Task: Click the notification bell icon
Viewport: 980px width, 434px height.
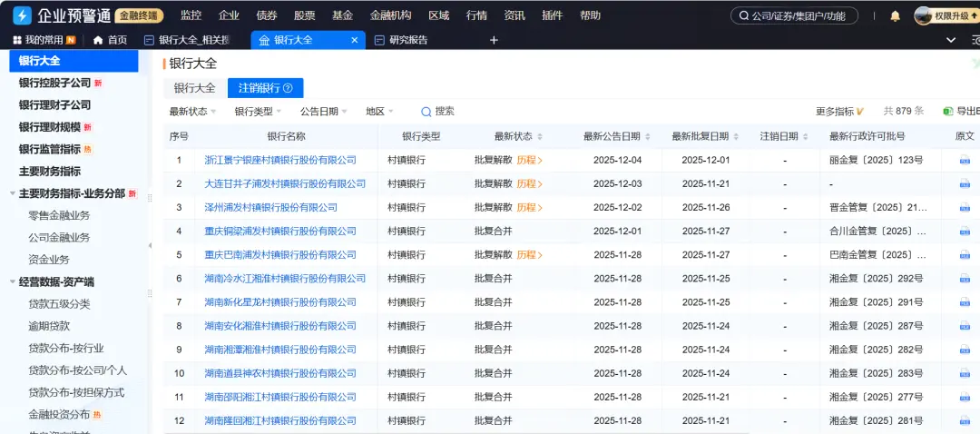Action: click(895, 15)
